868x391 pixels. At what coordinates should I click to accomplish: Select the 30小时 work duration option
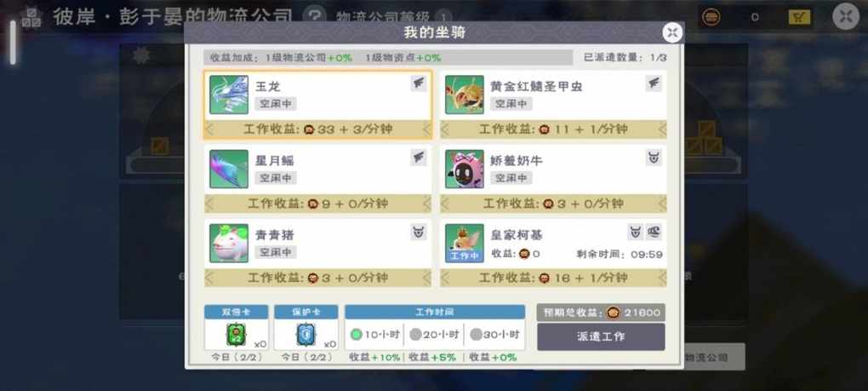[494, 335]
